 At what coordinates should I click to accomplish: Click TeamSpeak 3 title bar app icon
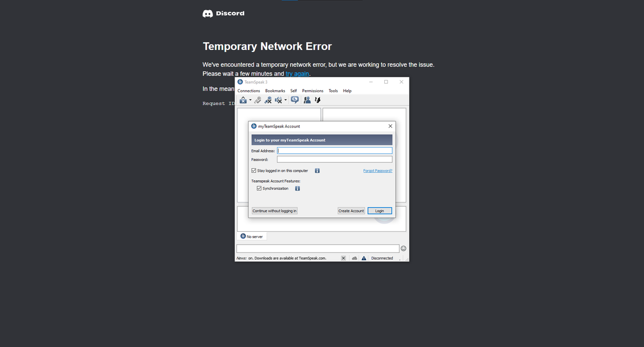click(x=240, y=82)
